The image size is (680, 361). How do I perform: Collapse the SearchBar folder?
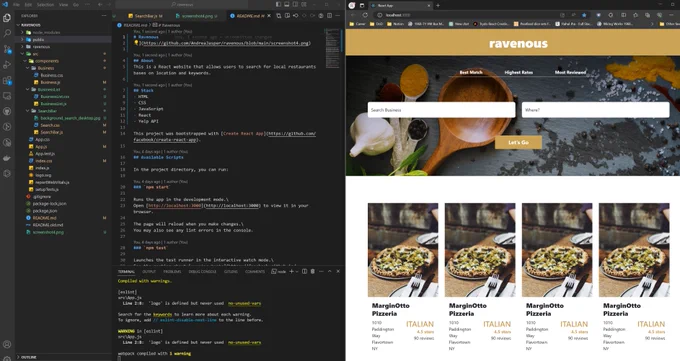click(28, 111)
